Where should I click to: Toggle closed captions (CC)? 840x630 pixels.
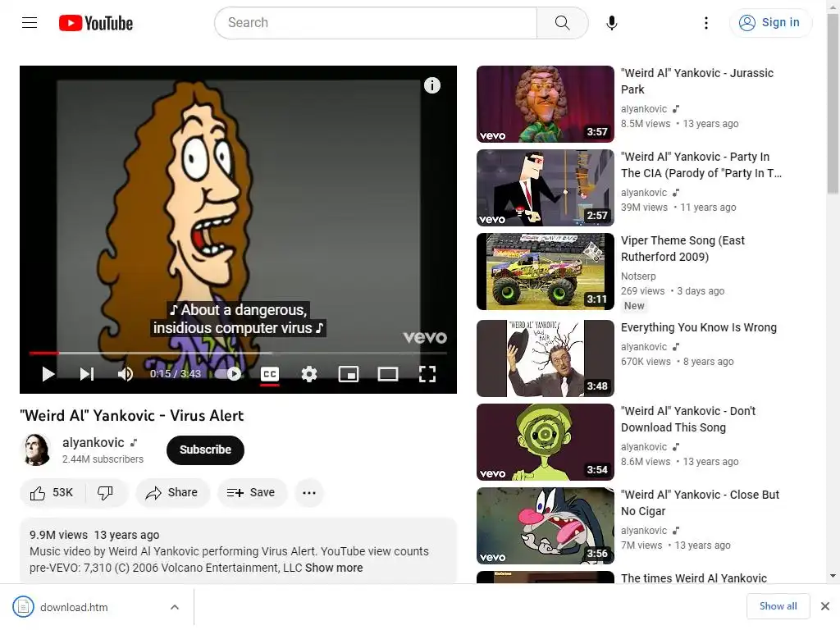point(269,374)
